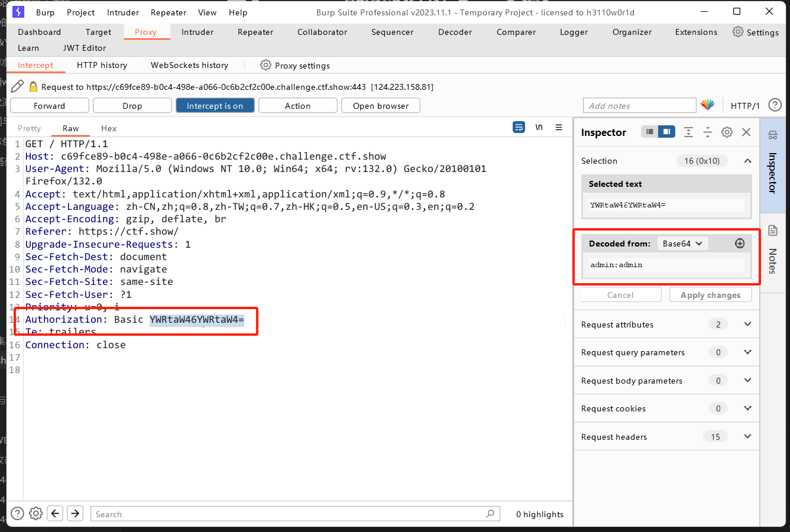
Task: Open the Help menu
Action: pos(238,12)
